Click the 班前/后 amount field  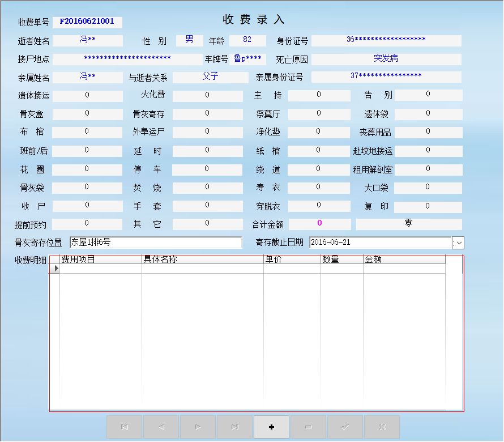point(87,151)
